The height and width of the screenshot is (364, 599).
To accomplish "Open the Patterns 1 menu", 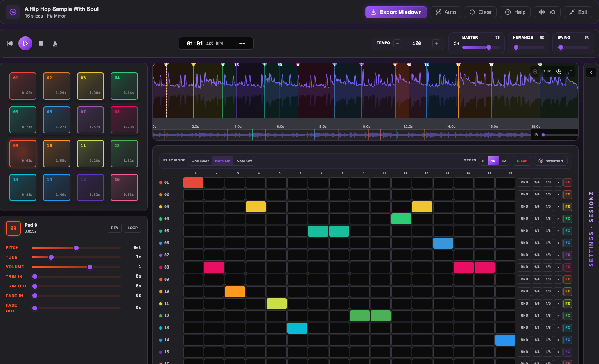I will (x=551, y=161).
